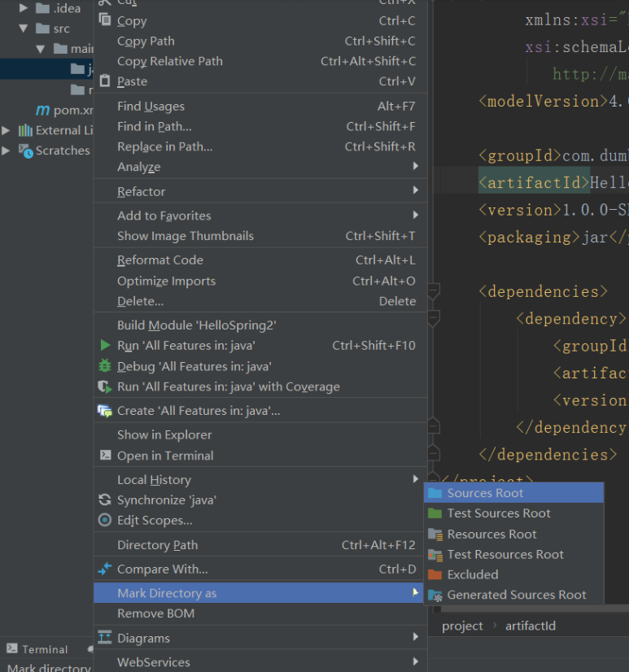Click the orange Excluded folder icon
Screen dimensions: 629x672
pyautogui.click(x=435, y=574)
